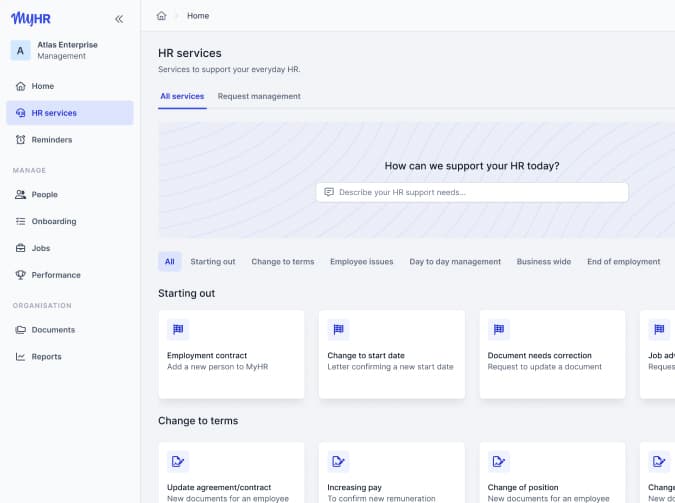Screen dimensions: 675x503
Task: Open the Change to start date card
Action: [391, 354]
